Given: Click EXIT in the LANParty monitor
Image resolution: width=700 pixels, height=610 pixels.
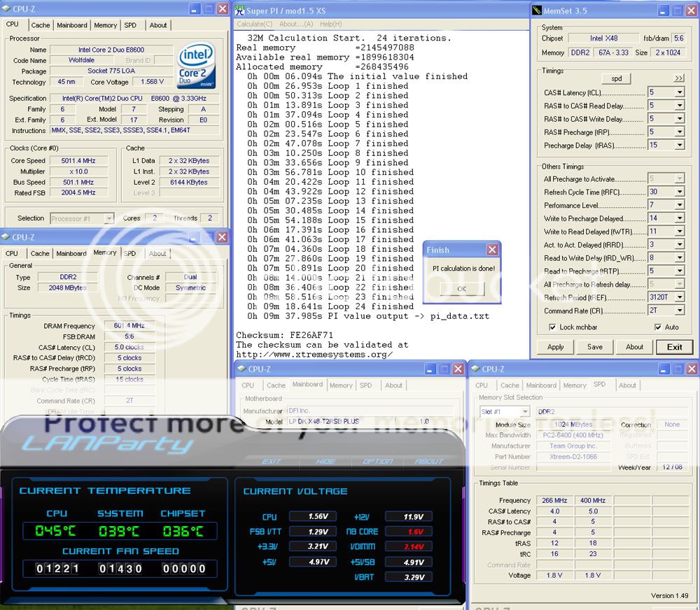Looking at the screenshot, I should point(272,461).
